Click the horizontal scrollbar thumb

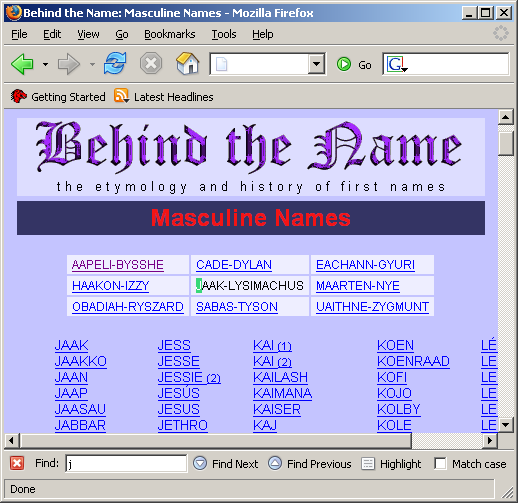pyautogui.click(x=216, y=441)
